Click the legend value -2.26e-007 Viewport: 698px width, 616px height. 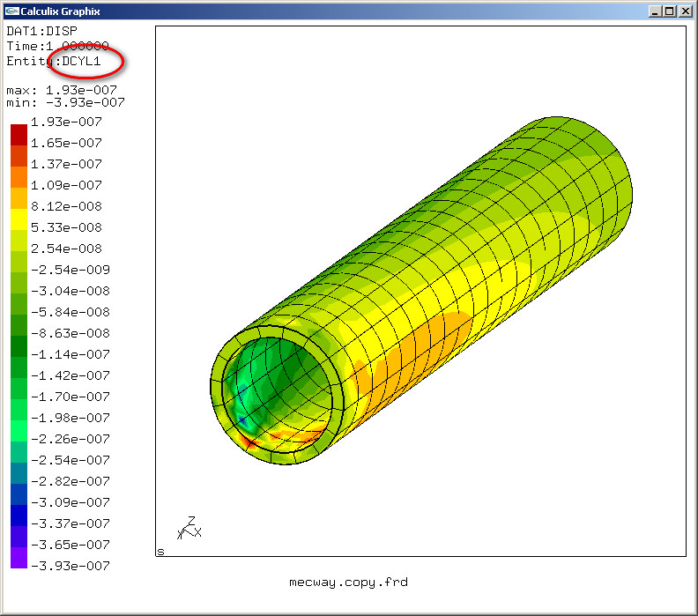(x=71, y=439)
